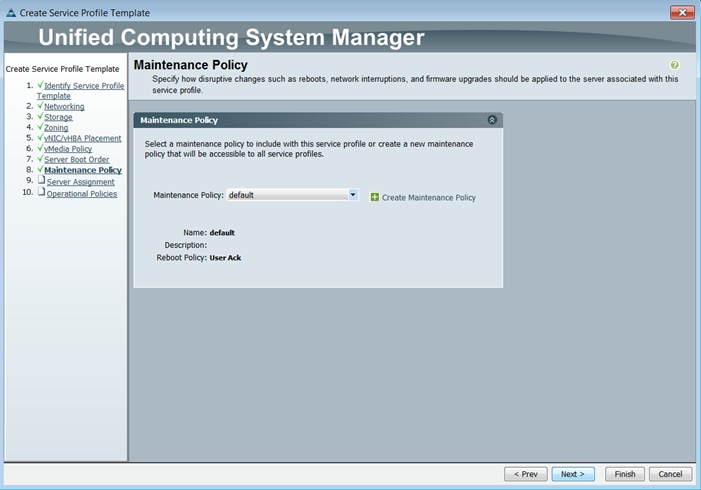Click the Maintenance Policy page heading

(x=190, y=65)
